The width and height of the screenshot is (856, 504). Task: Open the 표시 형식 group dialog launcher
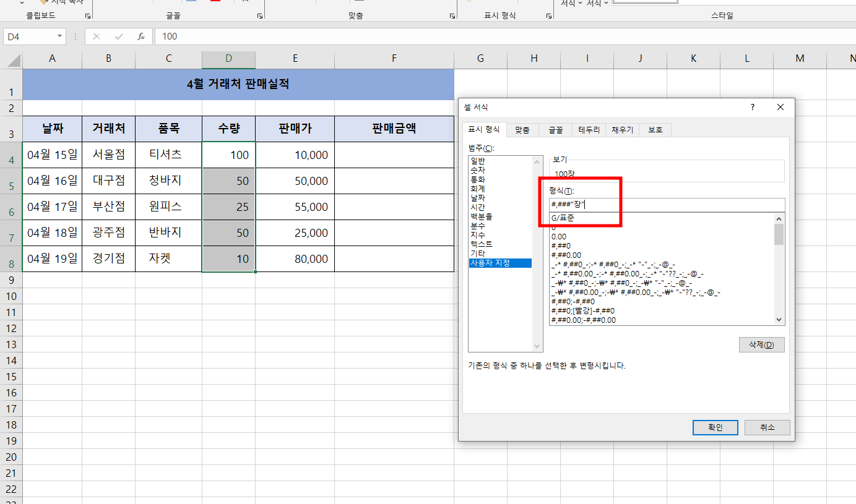pos(549,15)
